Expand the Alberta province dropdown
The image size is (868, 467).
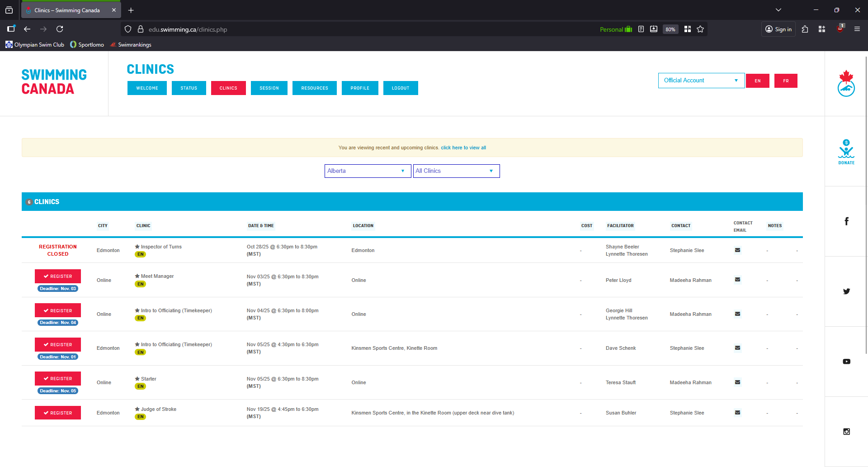[367, 171]
